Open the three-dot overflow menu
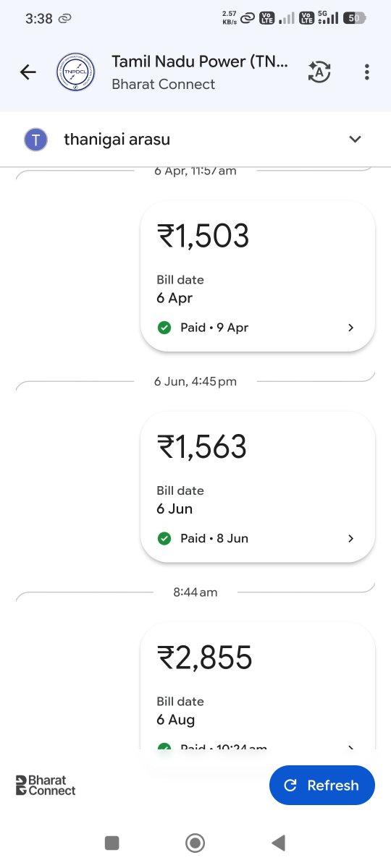 tap(367, 72)
